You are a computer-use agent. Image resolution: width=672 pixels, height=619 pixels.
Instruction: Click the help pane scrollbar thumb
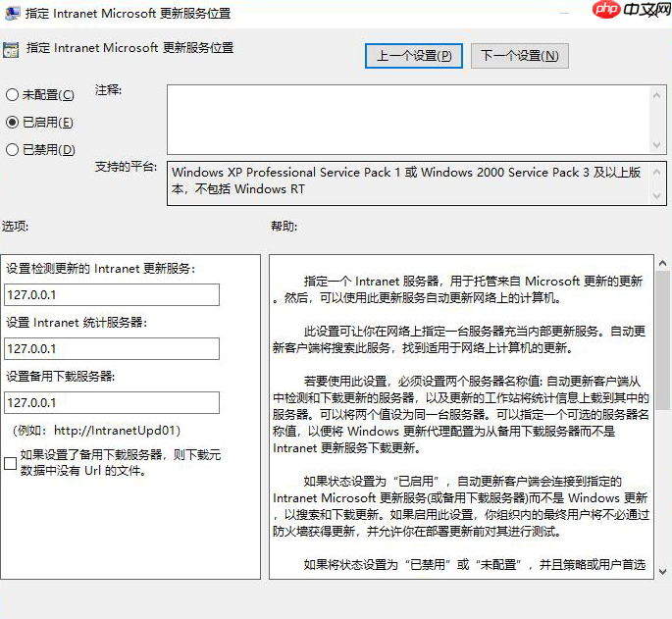click(662, 340)
